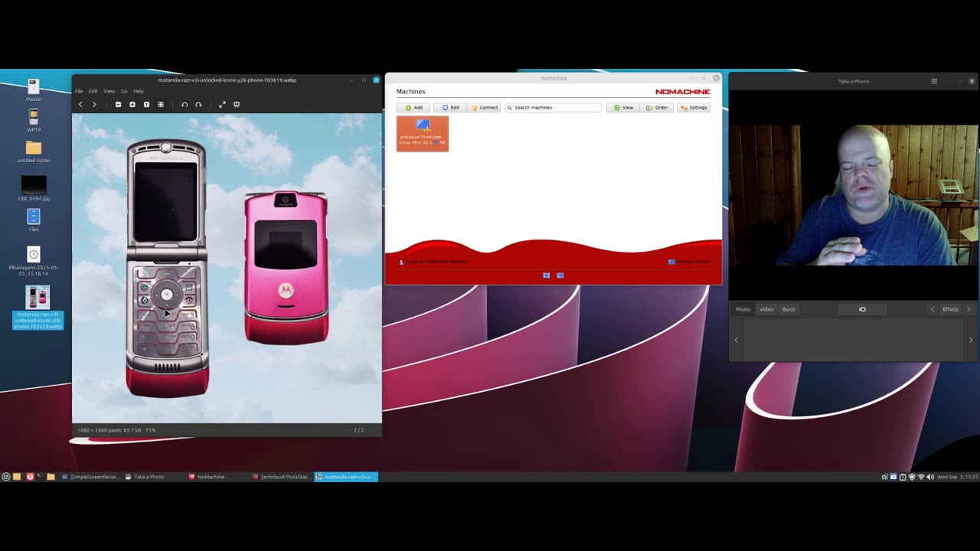This screenshot has width=980, height=551.
Task: Go to next image in viewer toolbar
Action: coord(94,104)
